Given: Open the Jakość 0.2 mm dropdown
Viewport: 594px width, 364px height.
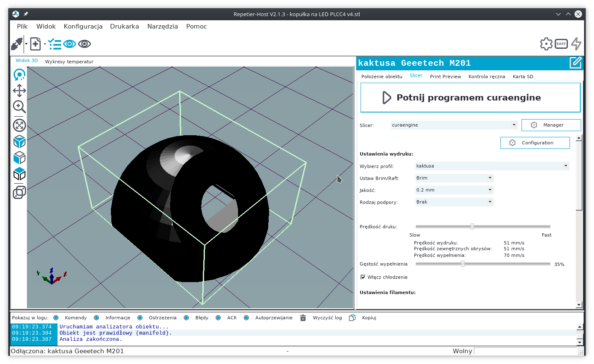Looking at the screenshot, I should 455,190.
